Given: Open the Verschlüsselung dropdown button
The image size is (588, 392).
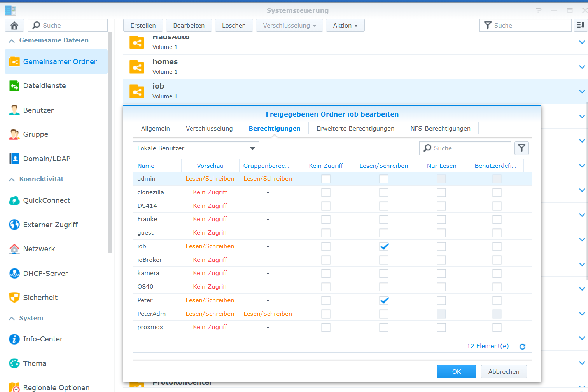Looking at the screenshot, I should 289,25.
